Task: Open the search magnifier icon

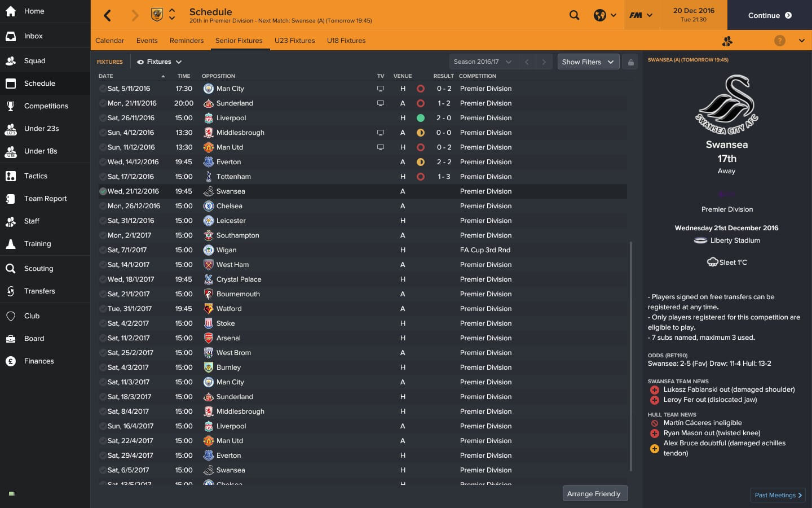Action: (x=574, y=15)
